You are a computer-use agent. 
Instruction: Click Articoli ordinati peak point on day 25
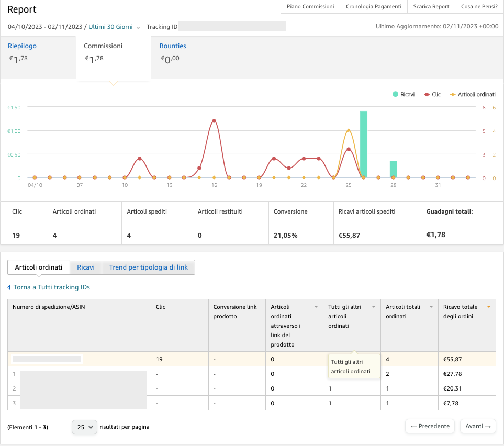[x=349, y=130]
